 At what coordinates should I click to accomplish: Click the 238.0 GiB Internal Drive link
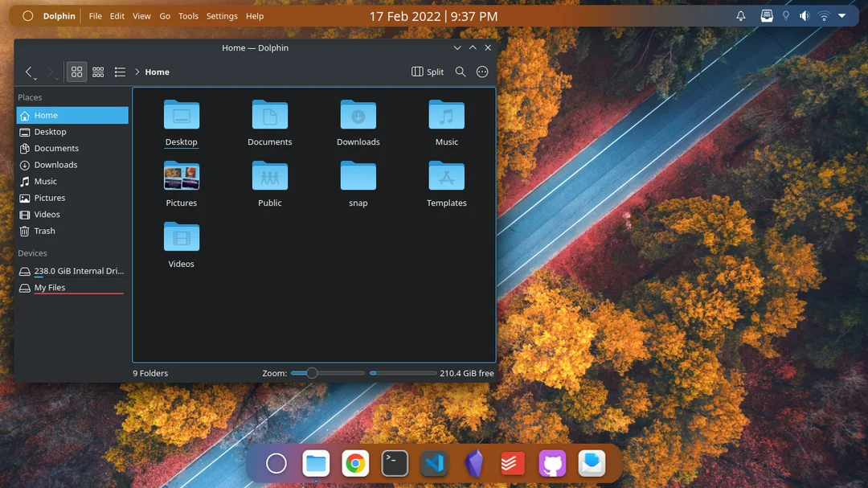pyautogui.click(x=78, y=271)
